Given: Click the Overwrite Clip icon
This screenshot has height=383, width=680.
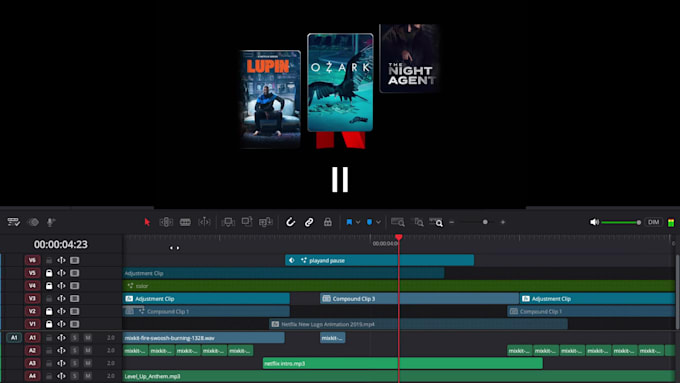Looking at the screenshot, I should point(247,222).
